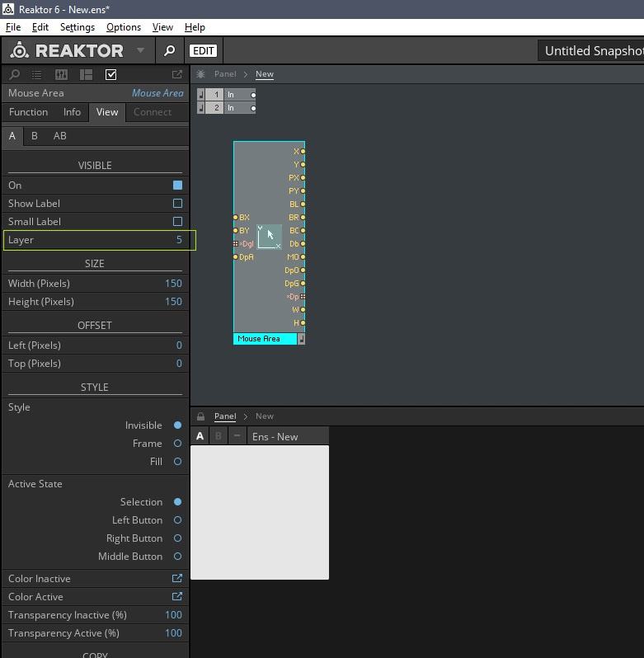Click the X output port of Mouse Area

pos(303,151)
